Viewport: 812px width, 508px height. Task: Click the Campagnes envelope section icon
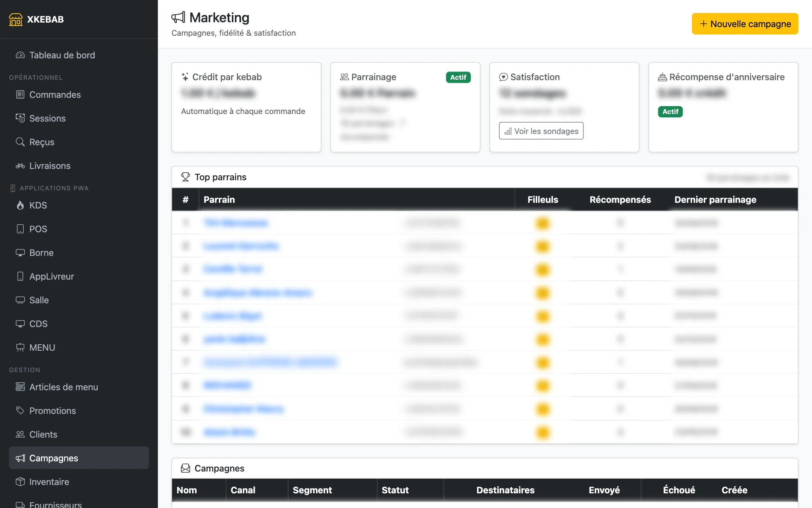click(185, 468)
